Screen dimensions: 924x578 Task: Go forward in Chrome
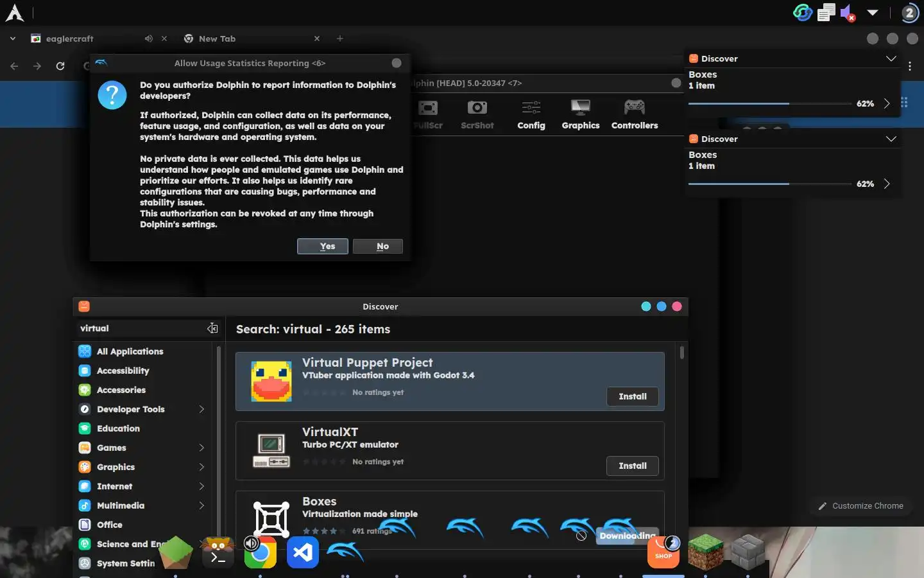[37, 66]
